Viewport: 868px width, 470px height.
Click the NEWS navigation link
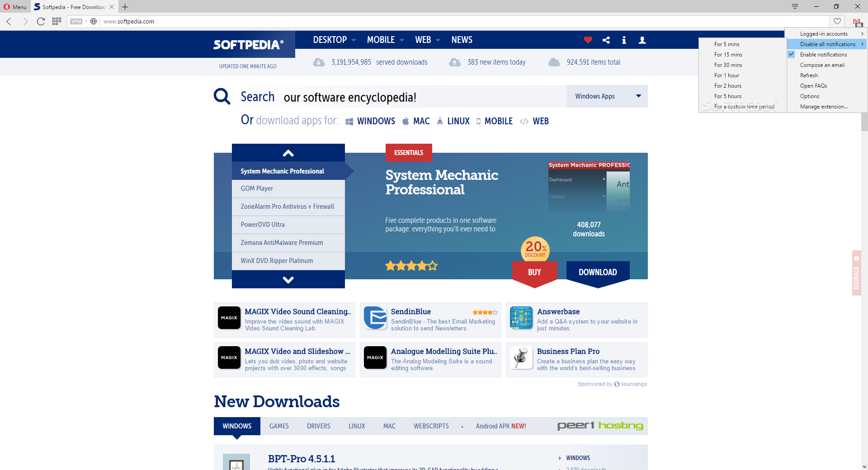click(x=462, y=40)
